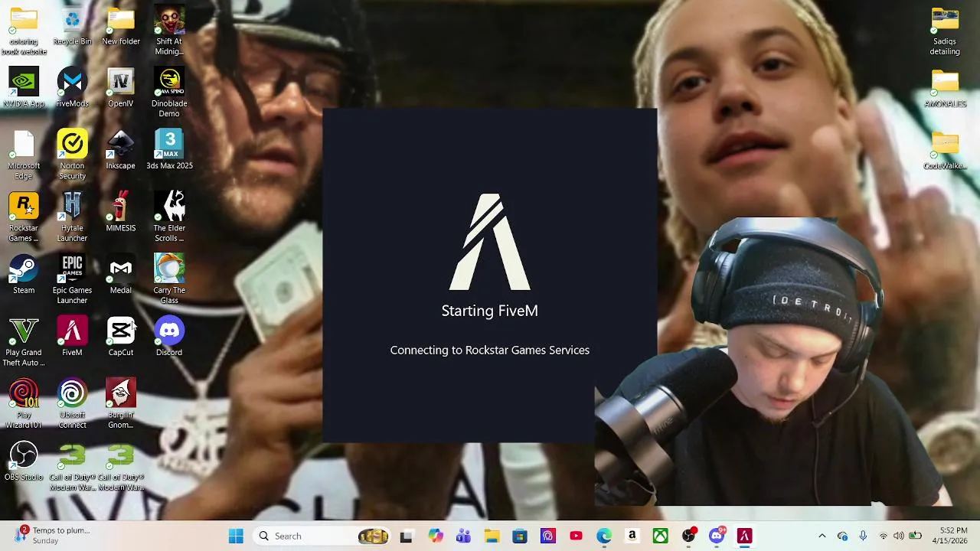The width and height of the screenshot is (980, 551).
Task: Launch the 'Play Grand Theft Auto ...' shortcut
Action: 24,343
